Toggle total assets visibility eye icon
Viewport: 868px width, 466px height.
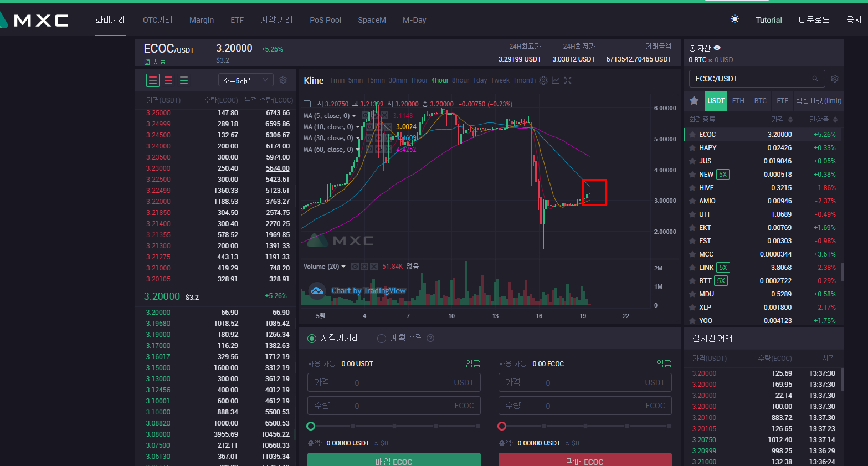(717, 48)
